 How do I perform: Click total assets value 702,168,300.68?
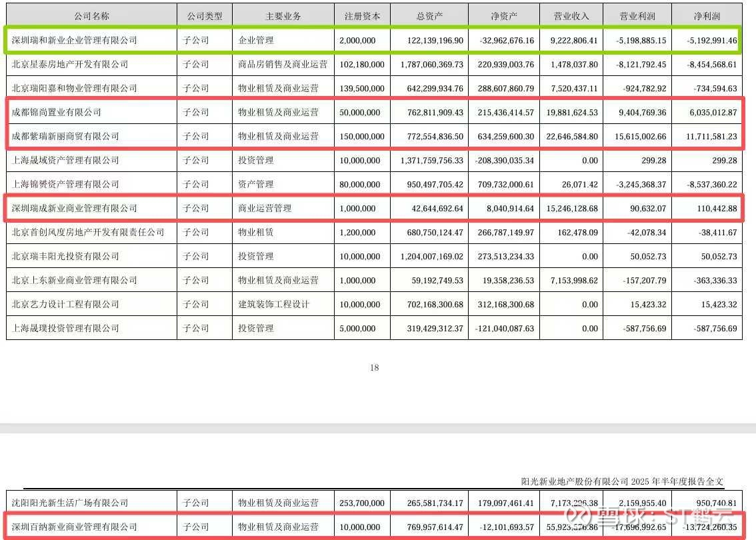click(x=435, y=305)
